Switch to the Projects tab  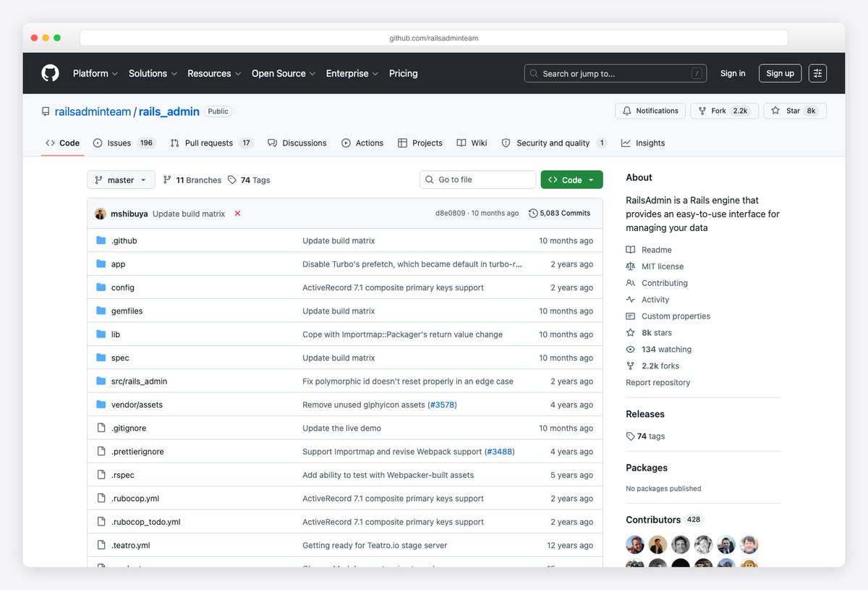[420, 143]
